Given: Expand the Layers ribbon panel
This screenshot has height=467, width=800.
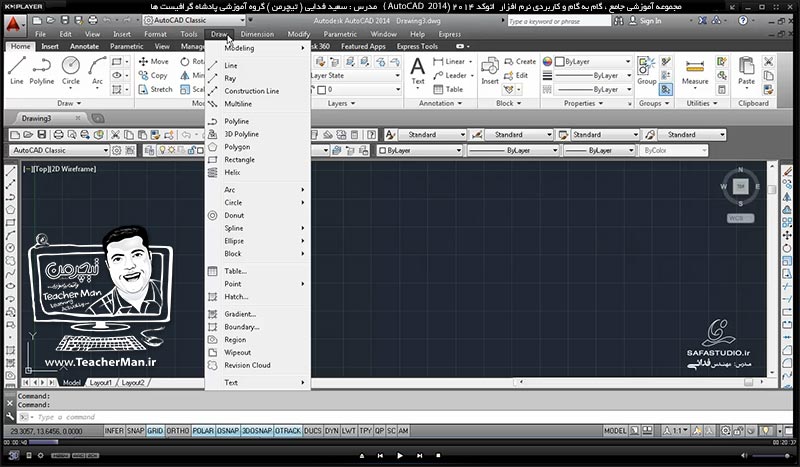Looking at the screenshot, I should click(341, 103).
